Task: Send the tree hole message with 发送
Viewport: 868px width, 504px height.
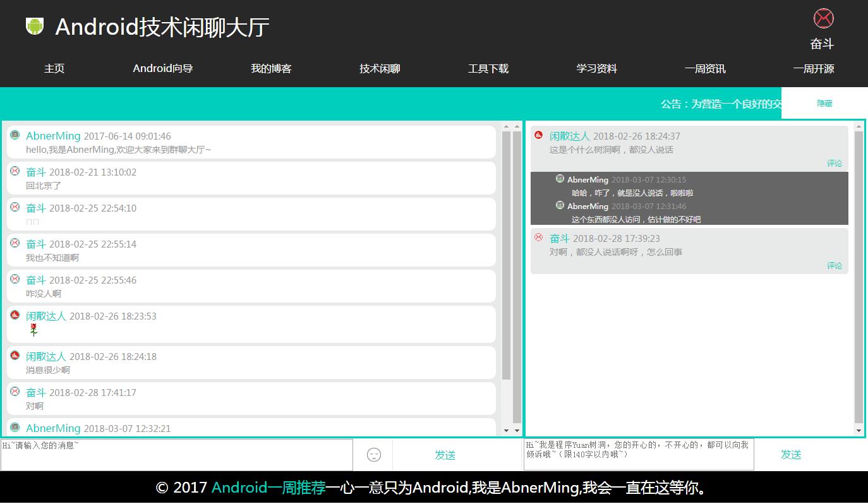Action: (791, 454)
